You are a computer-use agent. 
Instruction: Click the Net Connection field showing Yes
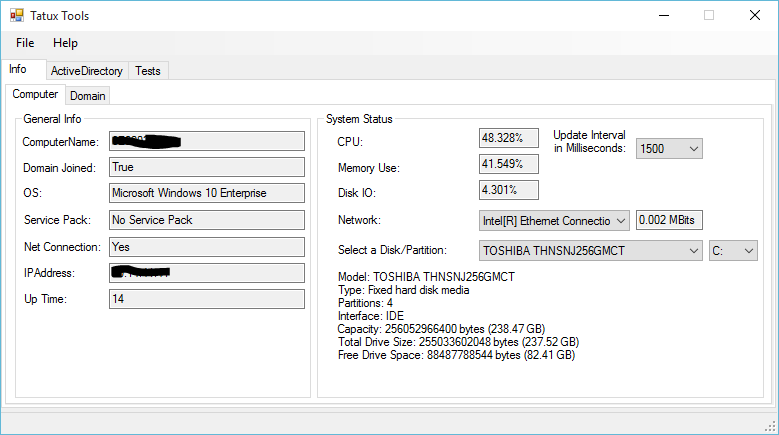click(207, 247)
